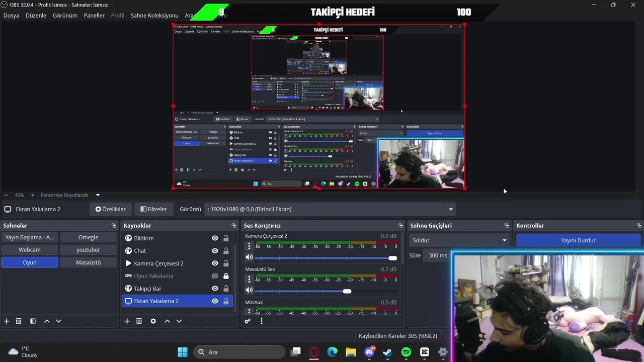Open audio mixer menu dots beside gears

tap(261, 321)
